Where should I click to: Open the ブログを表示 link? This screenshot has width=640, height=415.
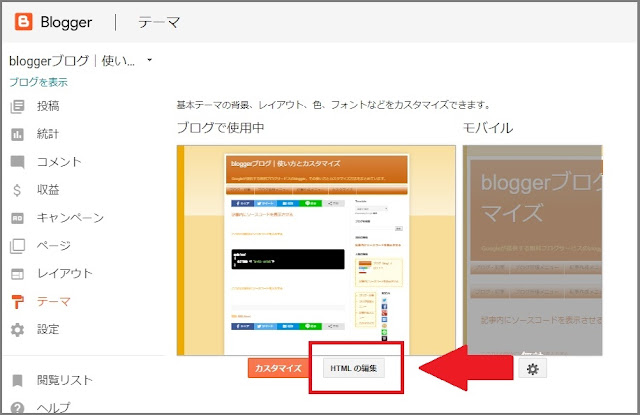[x=38, y=82]
